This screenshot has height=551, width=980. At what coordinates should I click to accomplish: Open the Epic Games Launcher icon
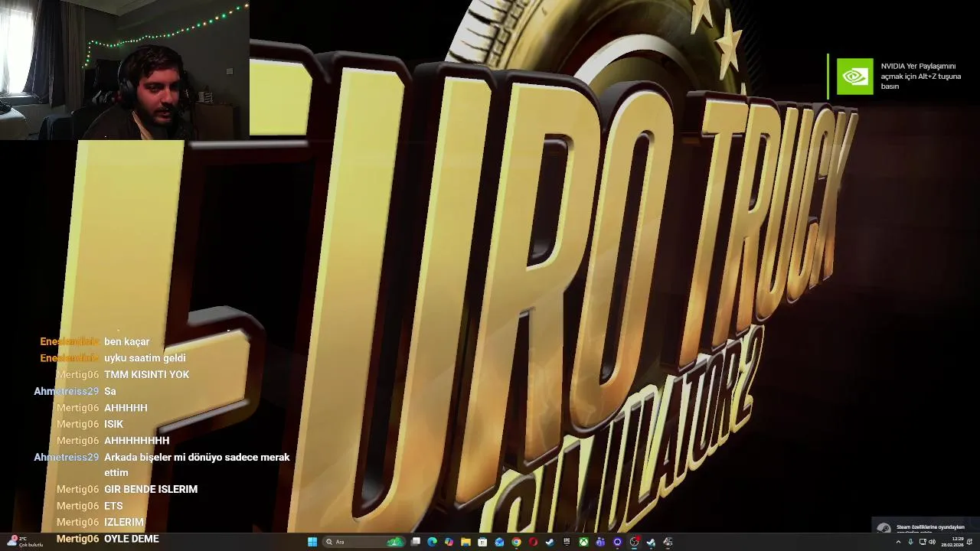pyautogui.click(x=567, y=542)
